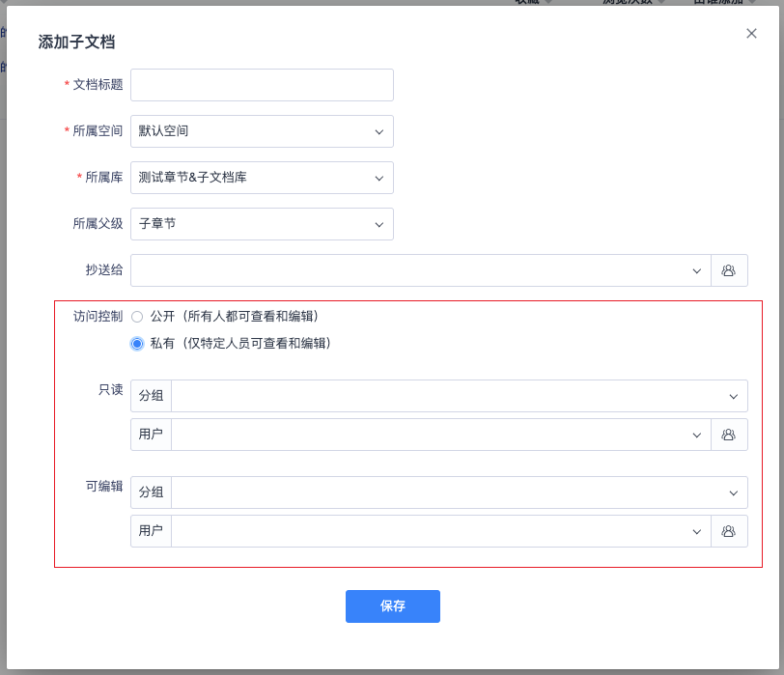Image resolution: width=784 pixels, height=675 pixels.
Task: Close the 添加子文档 dialog
Action: (x=751, y=33)
